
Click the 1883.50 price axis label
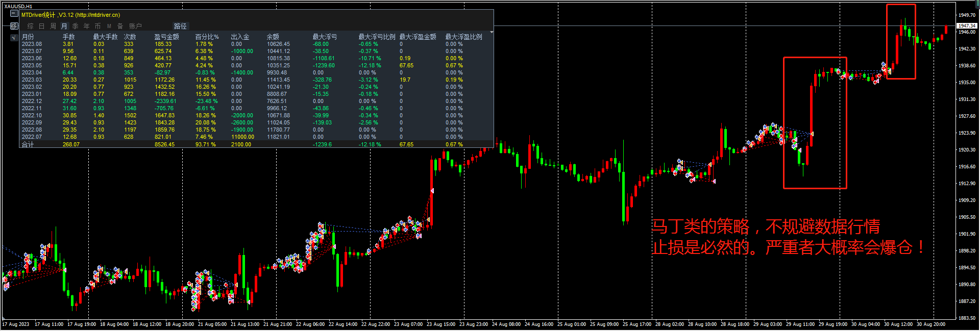pyautogui.click(x=967, y=318)
